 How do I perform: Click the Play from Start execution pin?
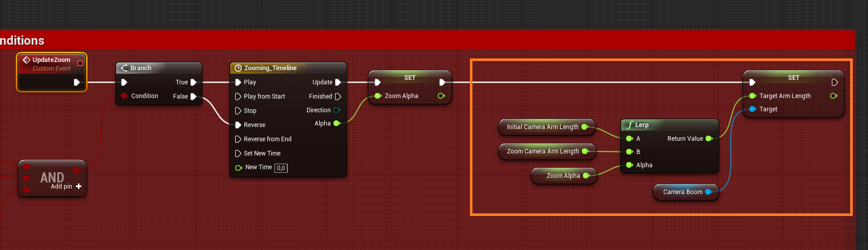238,97
